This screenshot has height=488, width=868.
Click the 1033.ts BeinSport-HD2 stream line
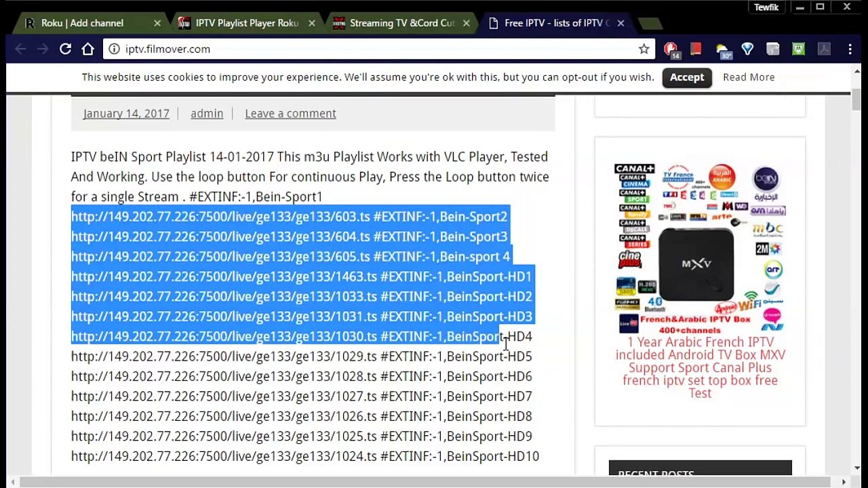301,296
